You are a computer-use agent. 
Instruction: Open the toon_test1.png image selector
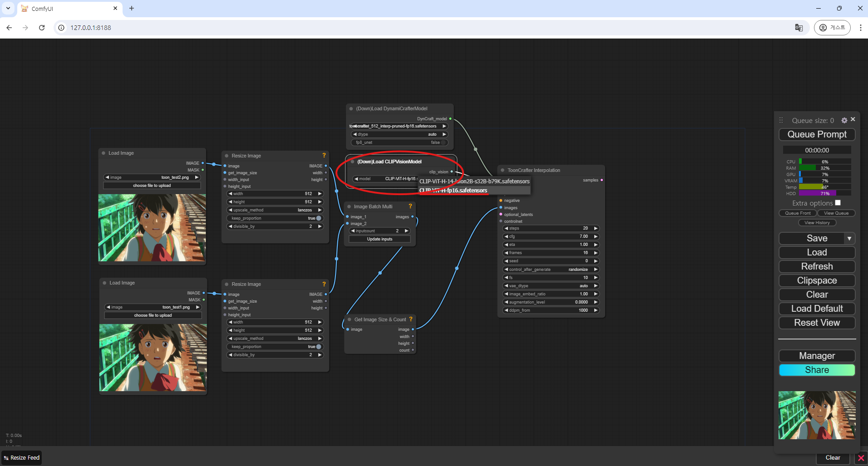(x=153, y=307)
